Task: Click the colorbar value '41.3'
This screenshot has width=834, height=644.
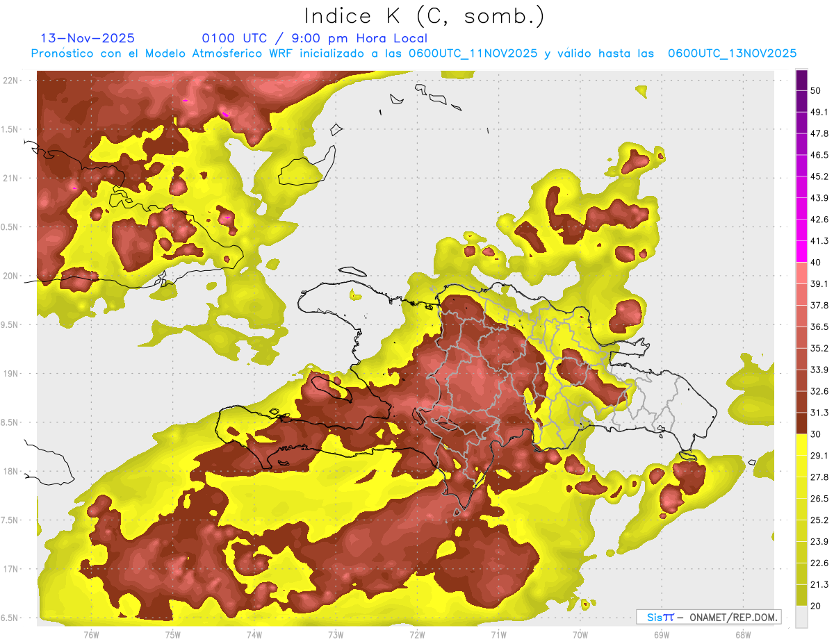Action: 820,241
